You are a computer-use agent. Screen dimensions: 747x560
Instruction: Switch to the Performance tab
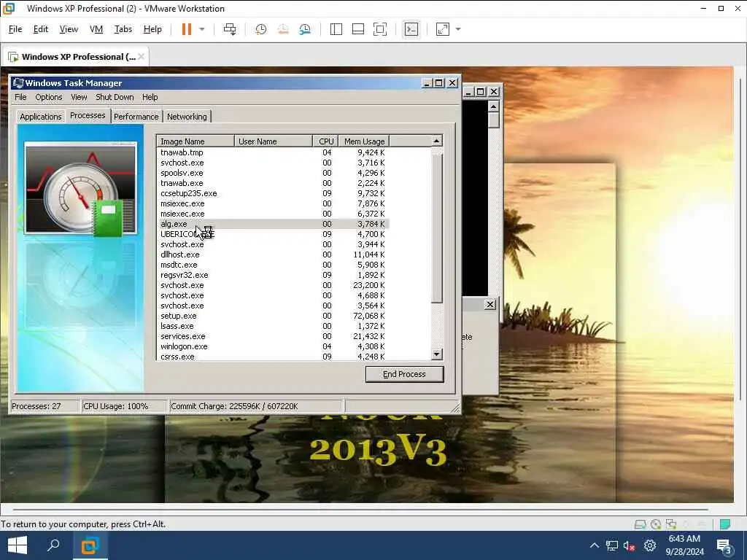coord(136,117)
